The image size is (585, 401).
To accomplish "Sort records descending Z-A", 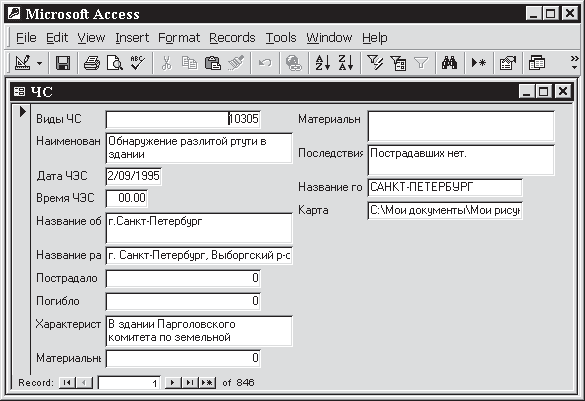I will click(346, 63).
